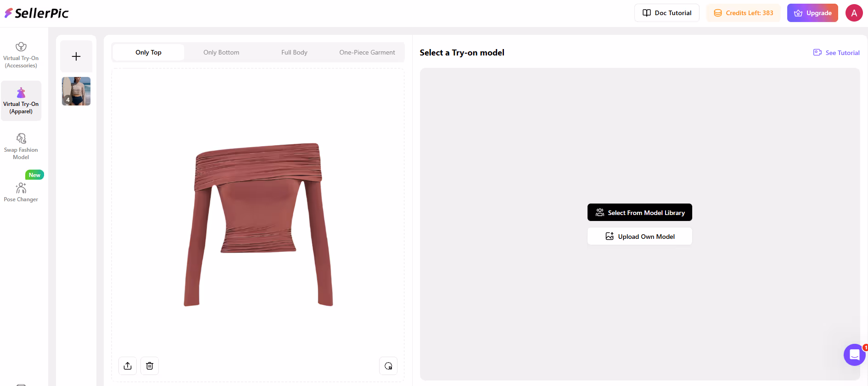This screenshot has width=868, height=386.
Task: Open the Doc Tutorial button
Action: 666,13
